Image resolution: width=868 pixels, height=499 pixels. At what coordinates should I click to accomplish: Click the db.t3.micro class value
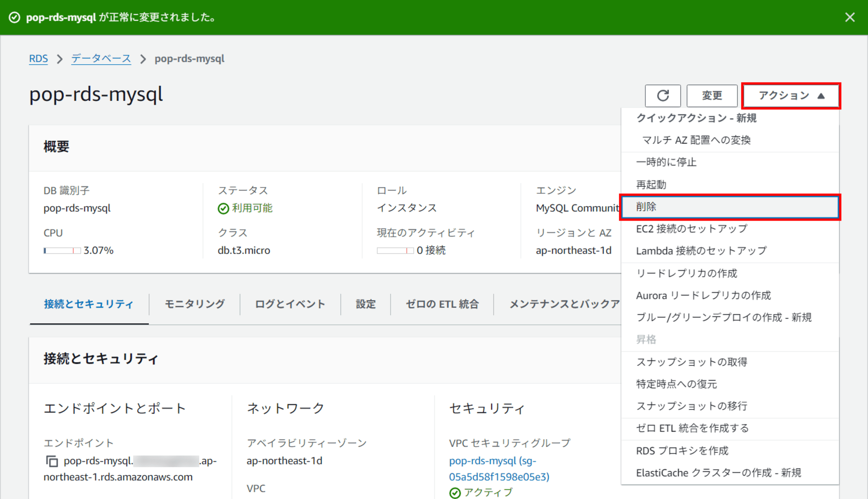pos(244,251)
